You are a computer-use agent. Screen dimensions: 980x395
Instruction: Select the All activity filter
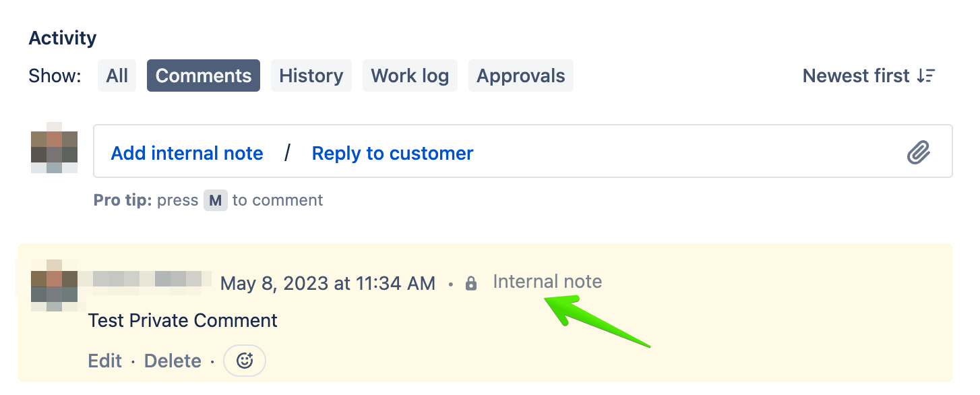click(117, 75)
